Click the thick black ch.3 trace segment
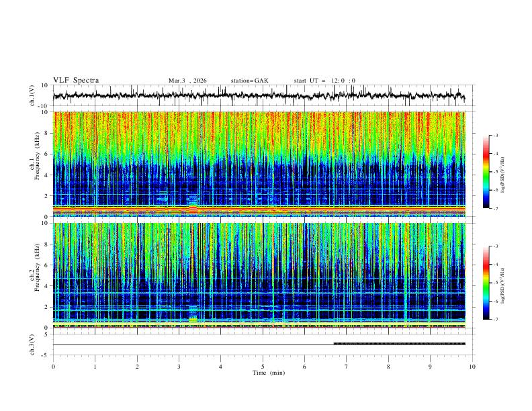532x411 pixels. pos(400,344)
